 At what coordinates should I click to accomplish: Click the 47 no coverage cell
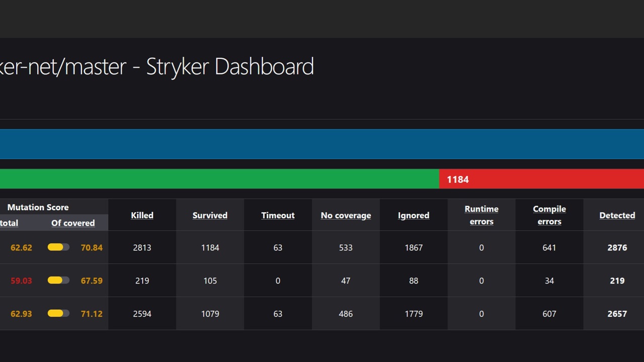pyautogui.click(x=346, y=281)
